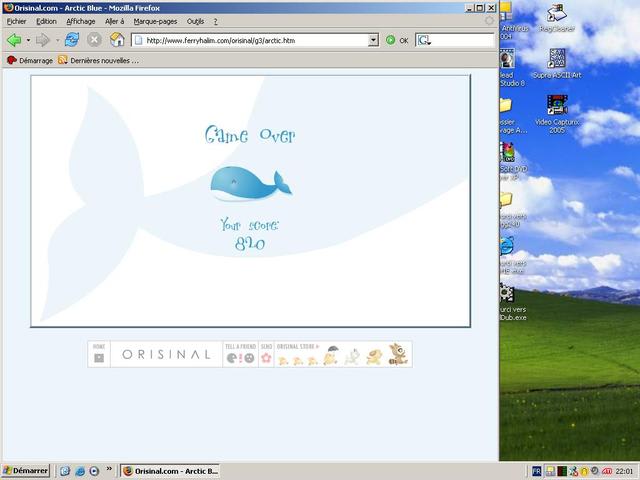The width and height of the screenshot is (640, 480).
Task: Click the grey Forward arrow button
Action: tap(42, 40)
